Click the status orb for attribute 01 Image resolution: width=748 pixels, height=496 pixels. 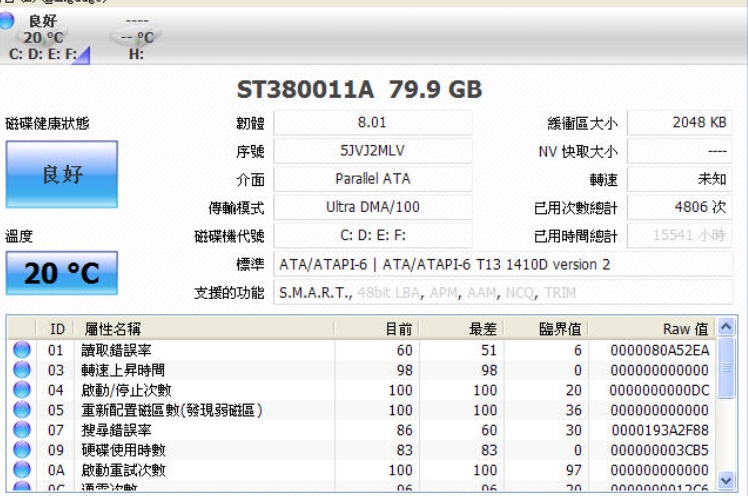(x=21, y=350)
